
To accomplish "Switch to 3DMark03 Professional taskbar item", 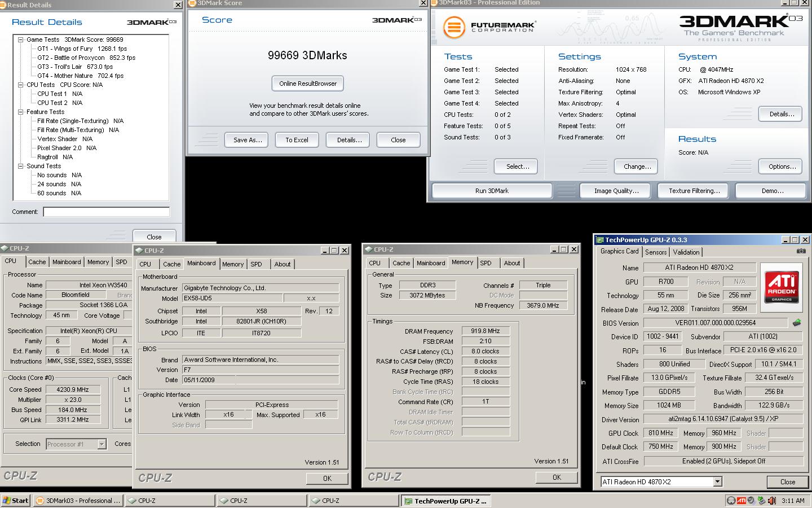I will [x=78, y=500].
